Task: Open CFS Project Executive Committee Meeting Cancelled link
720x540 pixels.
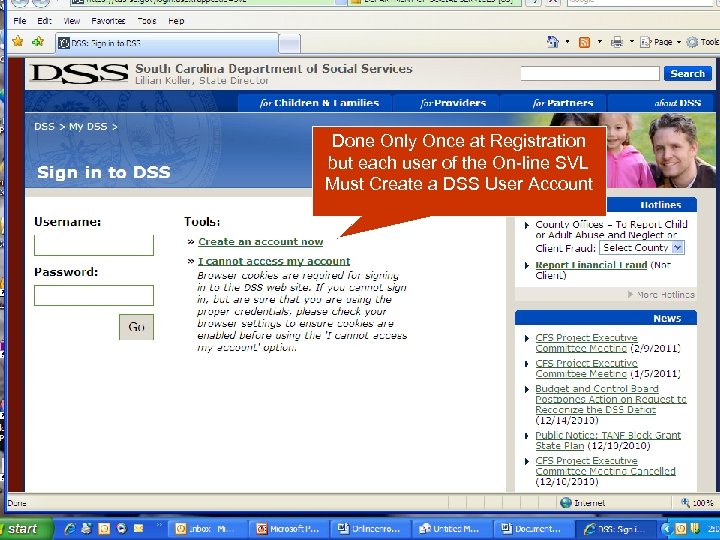Action: 605,466
